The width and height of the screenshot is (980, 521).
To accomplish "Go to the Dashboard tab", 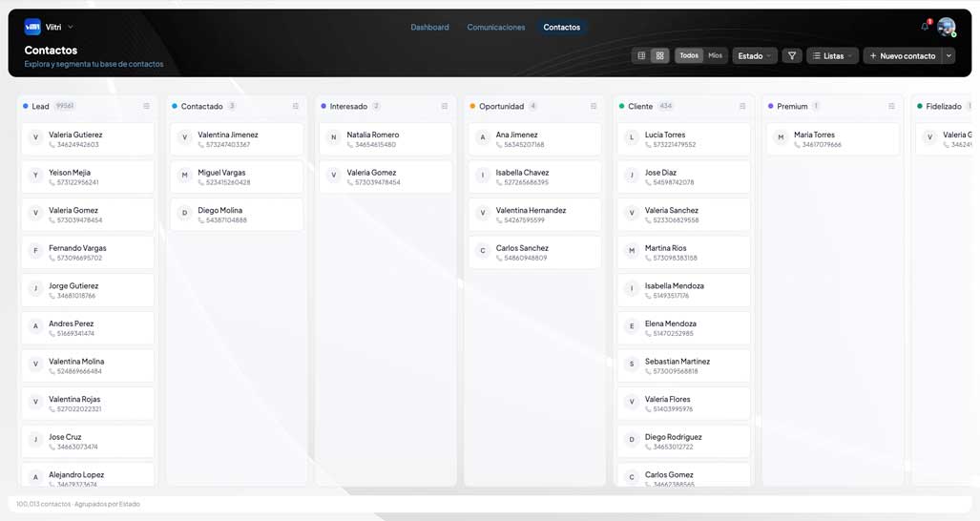I will coord(429,27).
